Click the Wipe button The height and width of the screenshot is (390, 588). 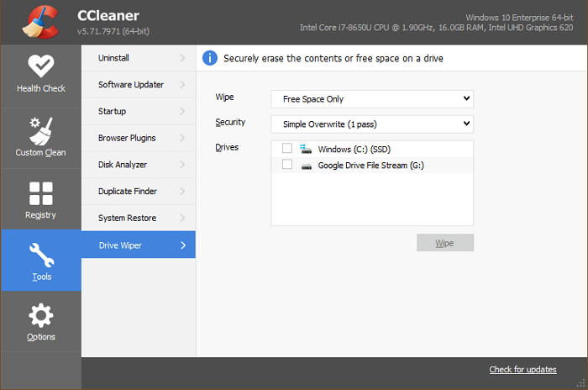point(445,243)
